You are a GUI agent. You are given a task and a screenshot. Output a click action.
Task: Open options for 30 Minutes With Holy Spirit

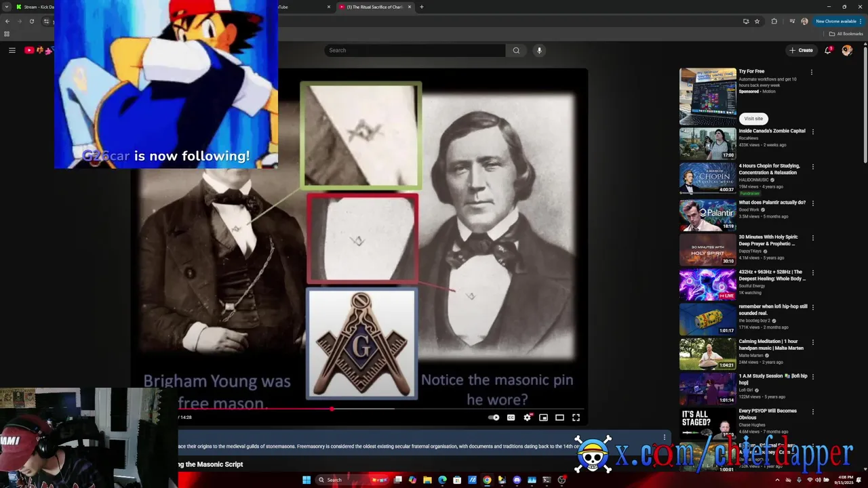813,238
